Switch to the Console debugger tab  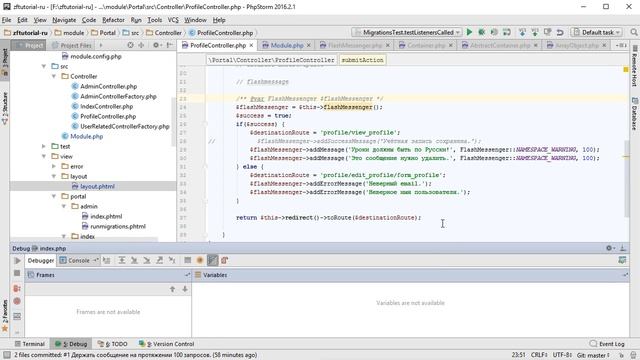(78, 260)
